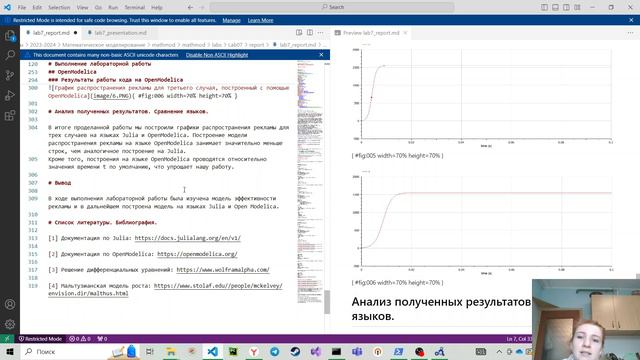Open the Edit menu
The height and width of the screenshot is (360, 640).
(x=37, y=7)
